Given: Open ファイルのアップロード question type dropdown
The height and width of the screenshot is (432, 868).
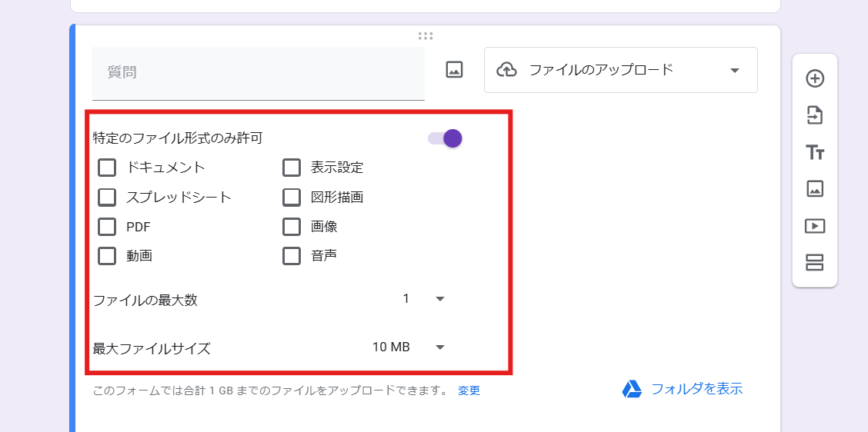Looking at the screenshot, I should point(620,70).
